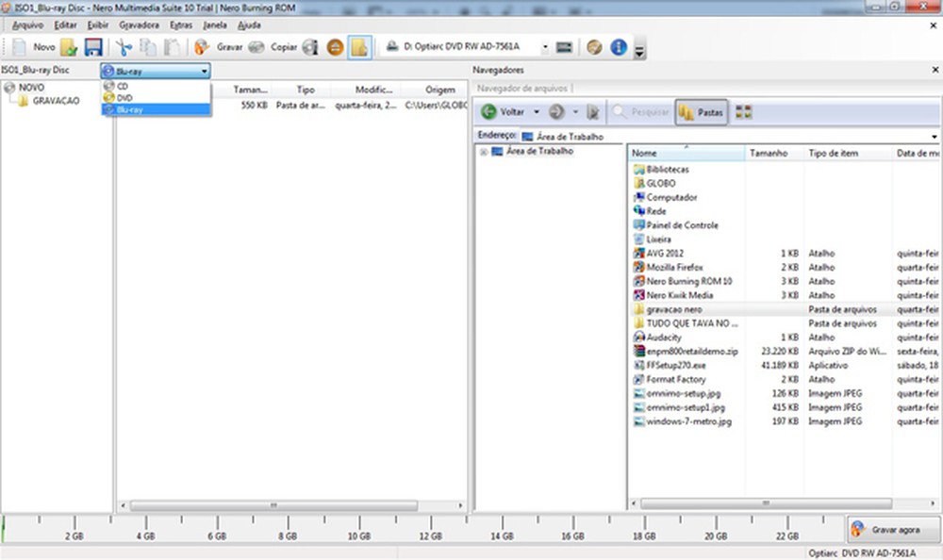
Task: Open the Editar menu
Action: (66, 25)
